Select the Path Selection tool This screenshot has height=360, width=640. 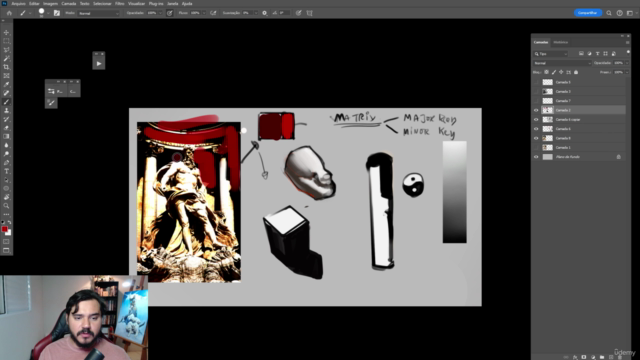click(x=6, y=180)
